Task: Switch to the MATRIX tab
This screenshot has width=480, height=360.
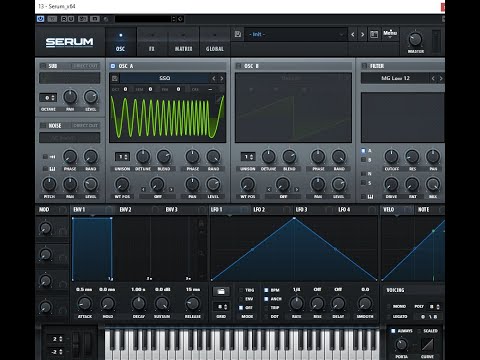Action: coord(183,42)
